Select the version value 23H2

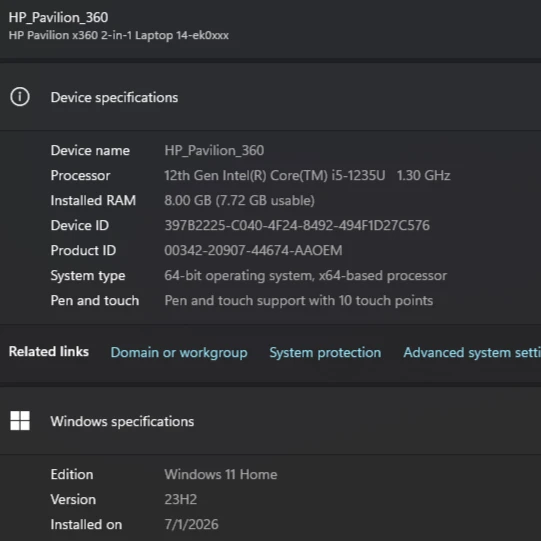click(x=180, y=500)
